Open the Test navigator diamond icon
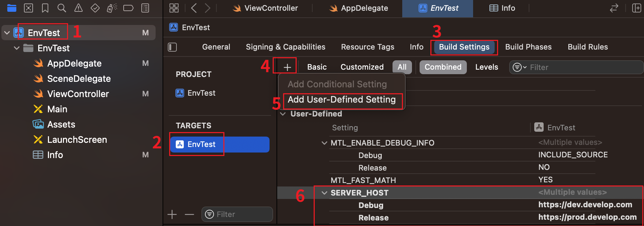 (95, 8)
